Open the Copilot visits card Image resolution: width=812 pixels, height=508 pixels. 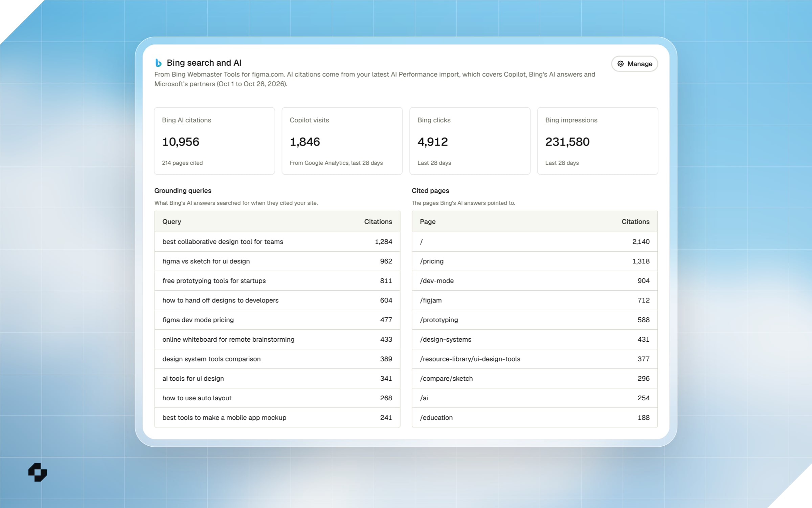(x=342, y=141)
